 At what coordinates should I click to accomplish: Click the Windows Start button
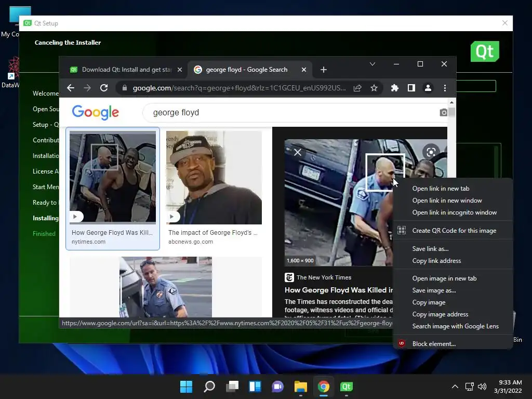coord(186,387)
